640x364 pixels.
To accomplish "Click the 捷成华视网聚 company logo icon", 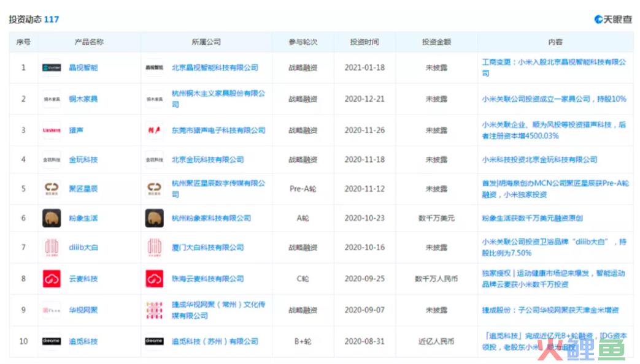I will [x=154, y=310].
